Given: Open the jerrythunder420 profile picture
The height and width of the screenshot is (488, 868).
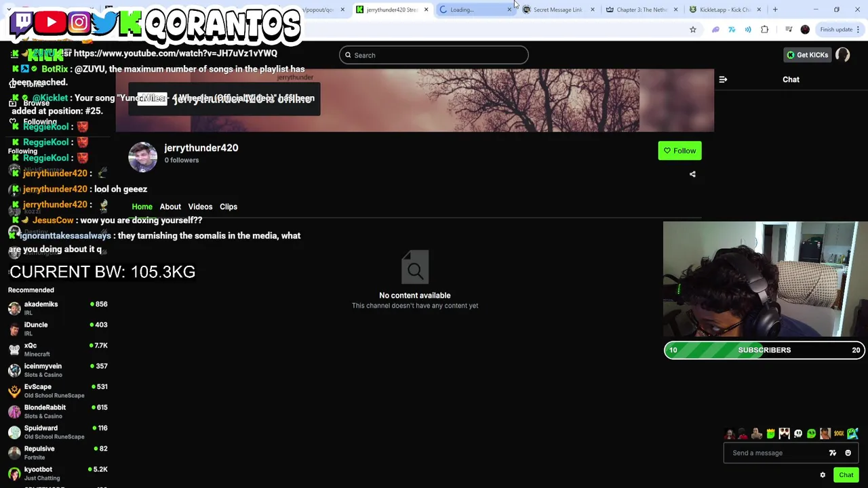Looking at the screenshot, I should (142, 157).
